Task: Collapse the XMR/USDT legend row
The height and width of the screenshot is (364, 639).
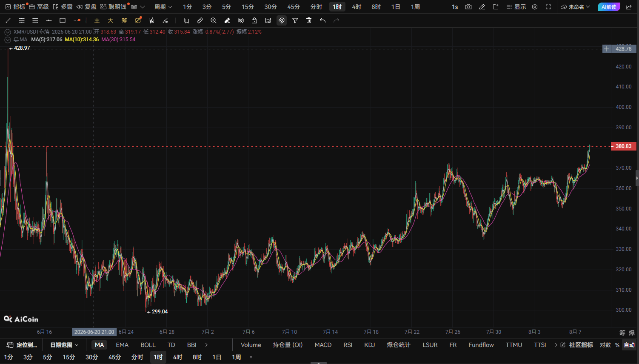Action: 8,32
